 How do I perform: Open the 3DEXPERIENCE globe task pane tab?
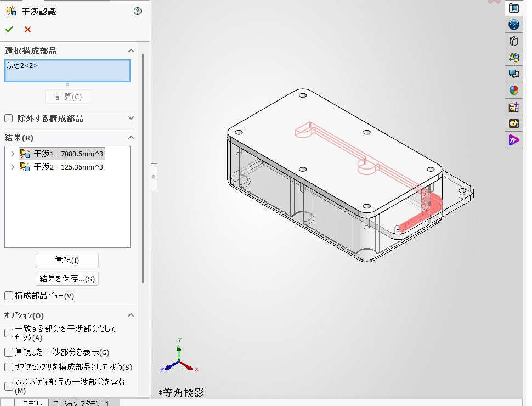(514, 25)
